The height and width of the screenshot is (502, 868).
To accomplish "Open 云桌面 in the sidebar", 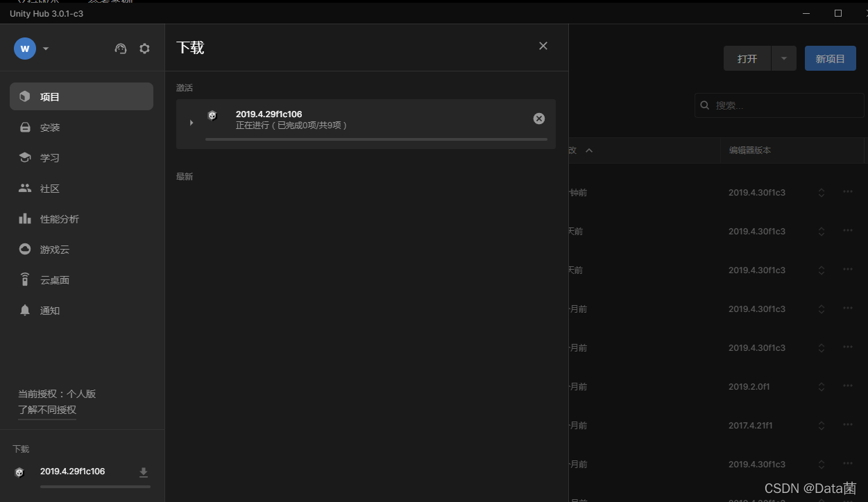I will 81,280.
